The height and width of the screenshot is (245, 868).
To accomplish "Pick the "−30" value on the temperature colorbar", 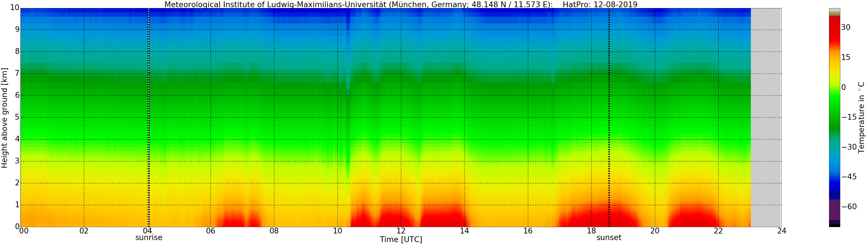I will click(849, 147).
